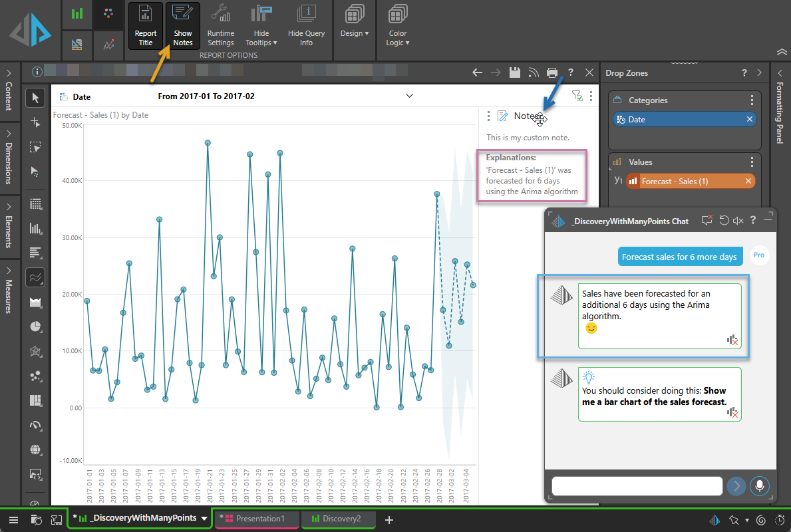Add a new tab with plus button
791x532 pixels.
[x=389, y=519]
